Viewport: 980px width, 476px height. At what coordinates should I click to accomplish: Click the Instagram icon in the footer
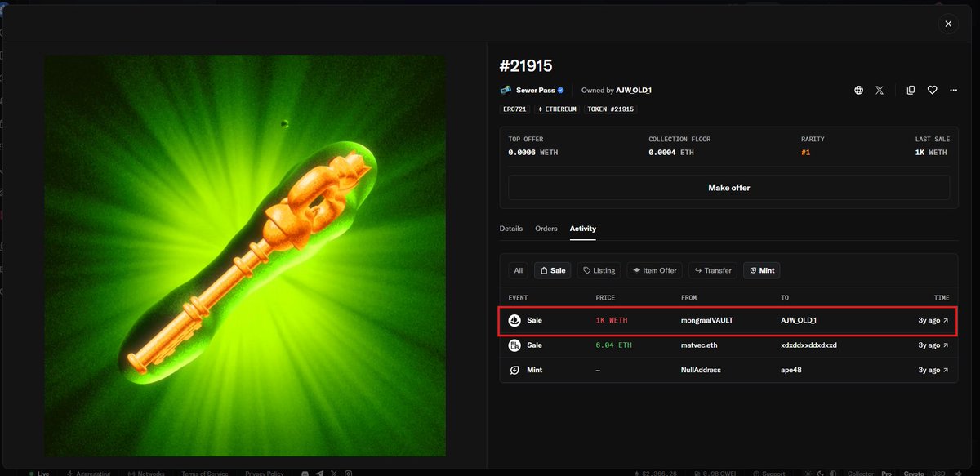348,474
